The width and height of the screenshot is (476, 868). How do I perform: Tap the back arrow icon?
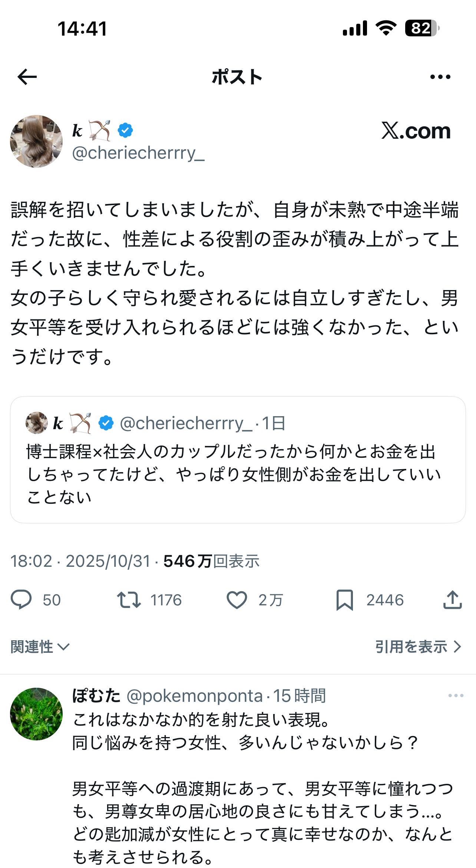[x=27, y=77]
